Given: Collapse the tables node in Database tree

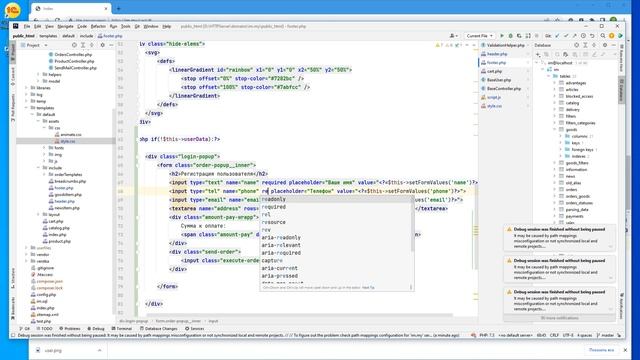Looking at the screenshot, I should (x=549, y=76).
